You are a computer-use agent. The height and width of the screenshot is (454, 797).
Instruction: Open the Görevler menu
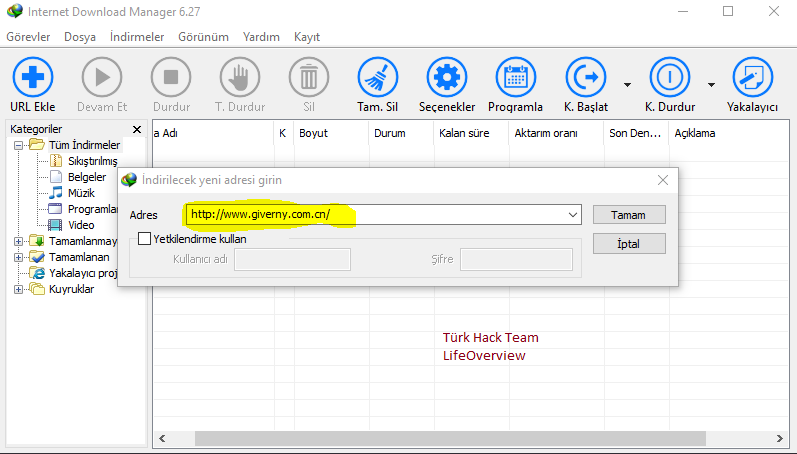pos(28,37)
